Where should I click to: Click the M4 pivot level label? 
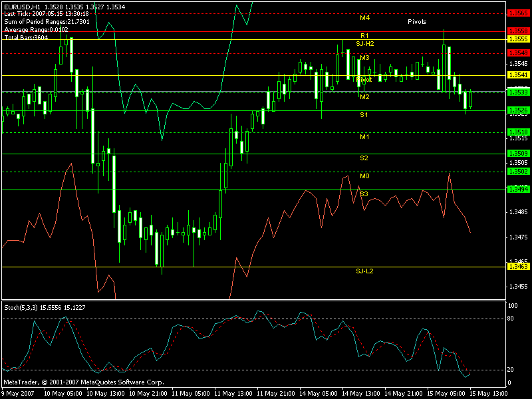364,17
